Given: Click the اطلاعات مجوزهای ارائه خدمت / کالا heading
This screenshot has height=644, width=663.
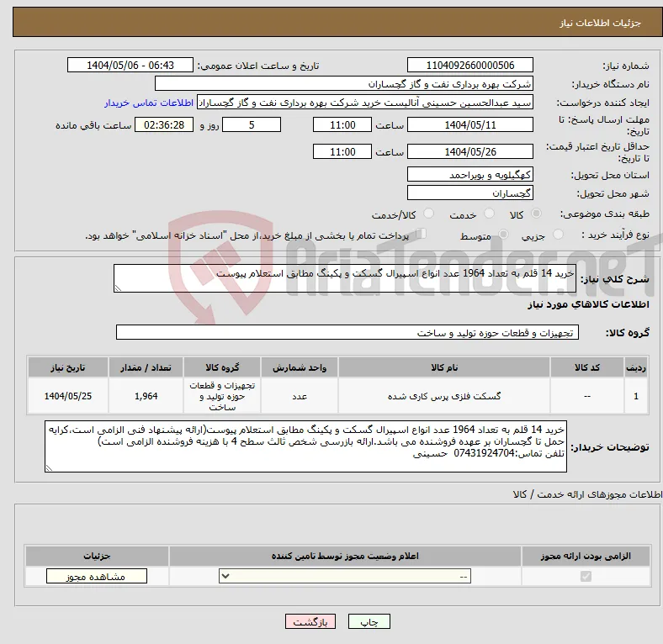Looking at the screenshot, I should (x=587, y=494).
